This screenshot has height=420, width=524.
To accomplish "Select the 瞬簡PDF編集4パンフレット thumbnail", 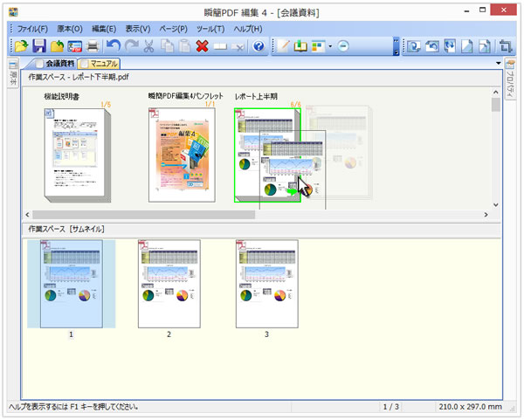I will click(182, 155).
